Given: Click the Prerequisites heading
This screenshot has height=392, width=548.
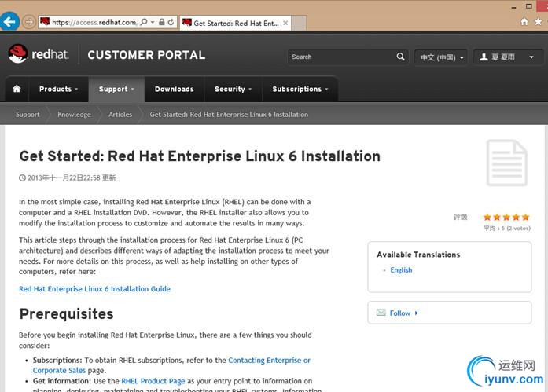Looking at the screenshot, I should [66, 313].
